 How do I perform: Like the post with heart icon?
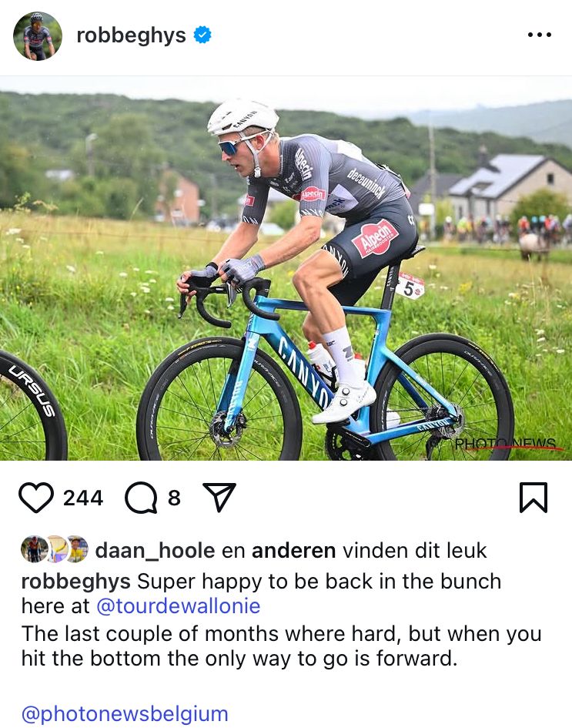click(36, 498)
